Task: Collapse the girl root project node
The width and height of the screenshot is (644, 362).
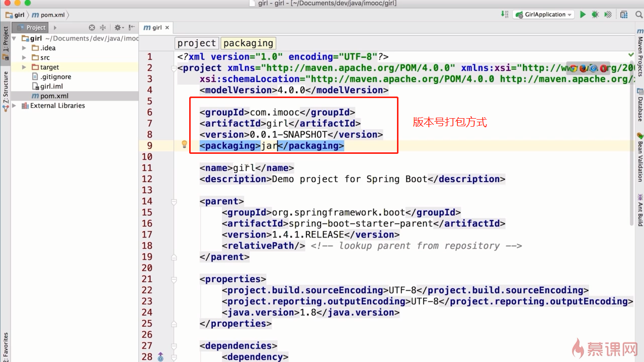Action: [15, 38]
